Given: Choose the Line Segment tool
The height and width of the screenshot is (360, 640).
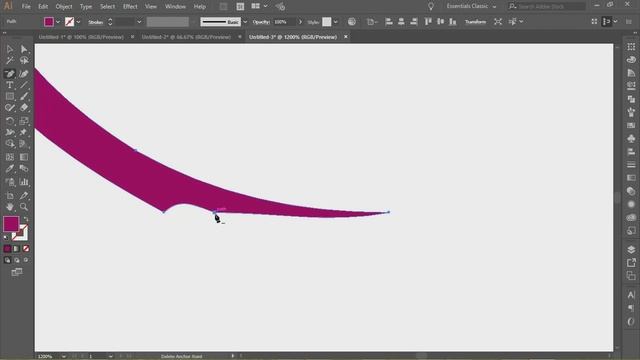Looking at the screenshot, I should pyautogui.click(x=24, y=85).
